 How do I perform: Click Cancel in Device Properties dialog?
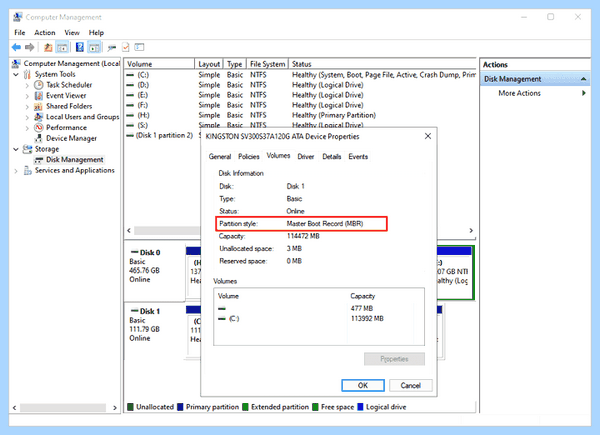(x=411, y=385)
